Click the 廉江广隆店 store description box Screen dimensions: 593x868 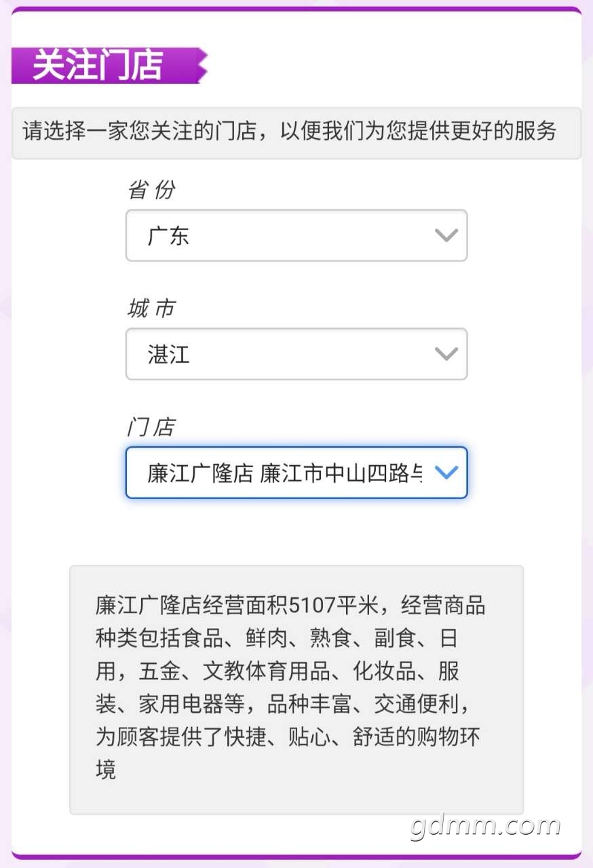(296, 690)
